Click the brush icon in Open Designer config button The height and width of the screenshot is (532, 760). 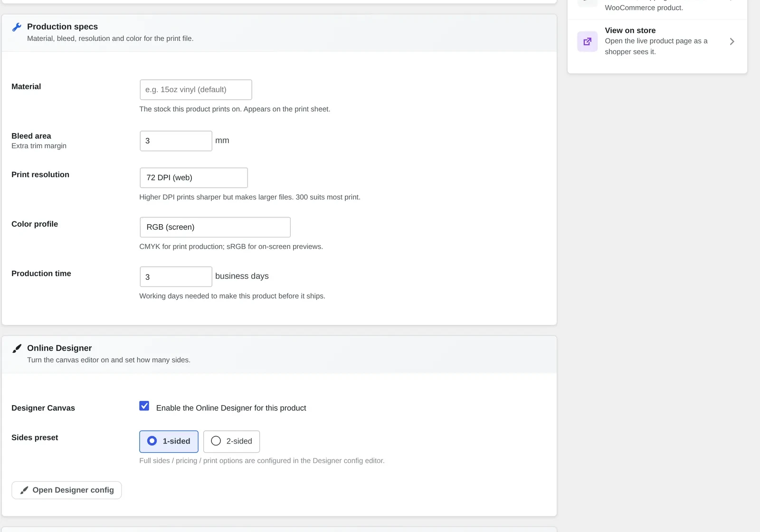[24, 490]
